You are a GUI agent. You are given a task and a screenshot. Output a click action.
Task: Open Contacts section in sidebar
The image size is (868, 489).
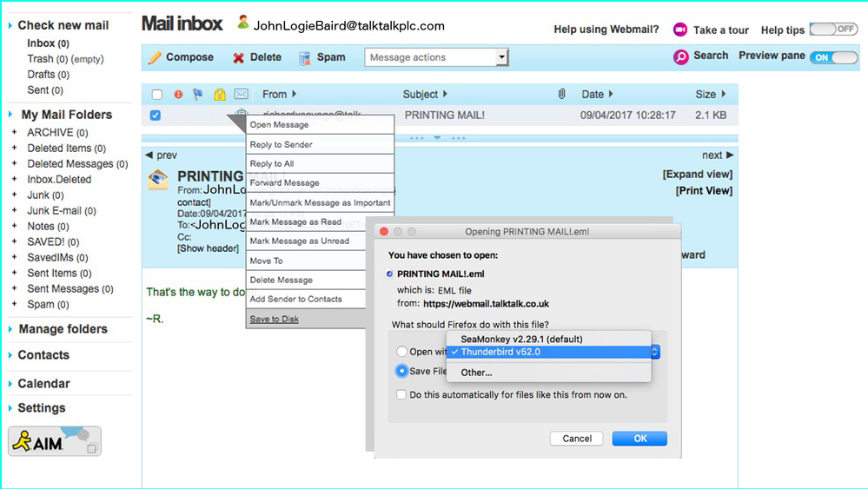pos(43,355)
